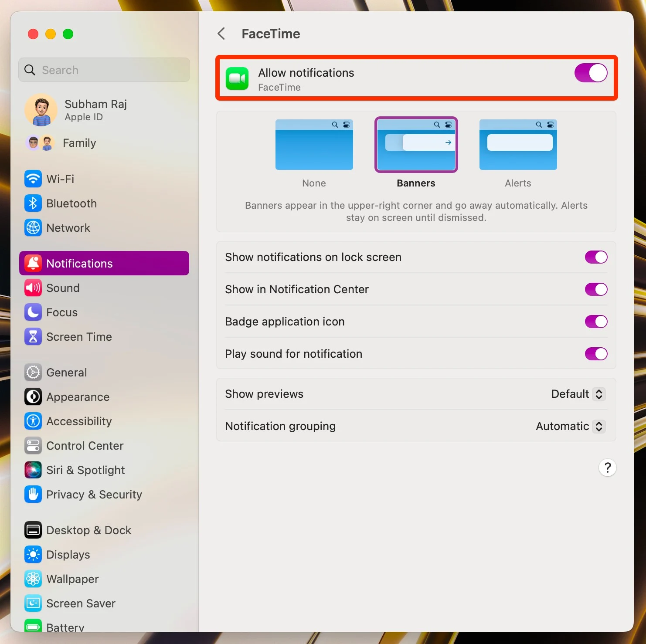Click the General gear icon
Viewport: 646px width, 644px height.
click(33, 373)
